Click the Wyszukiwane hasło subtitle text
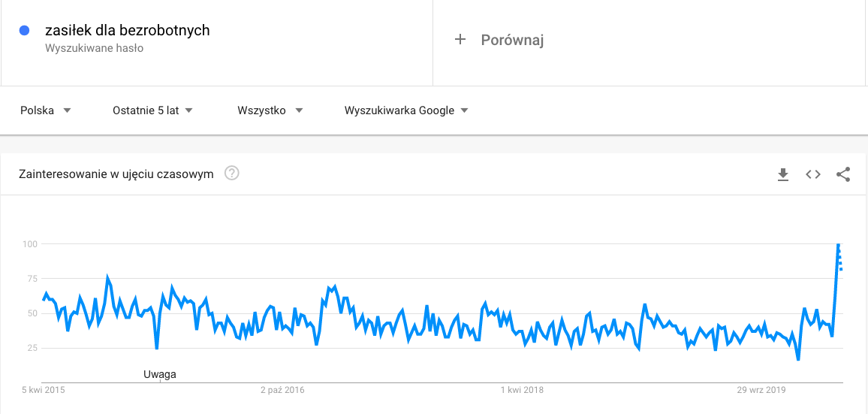The height and width of the screenshot is (414, 868). 94,48
